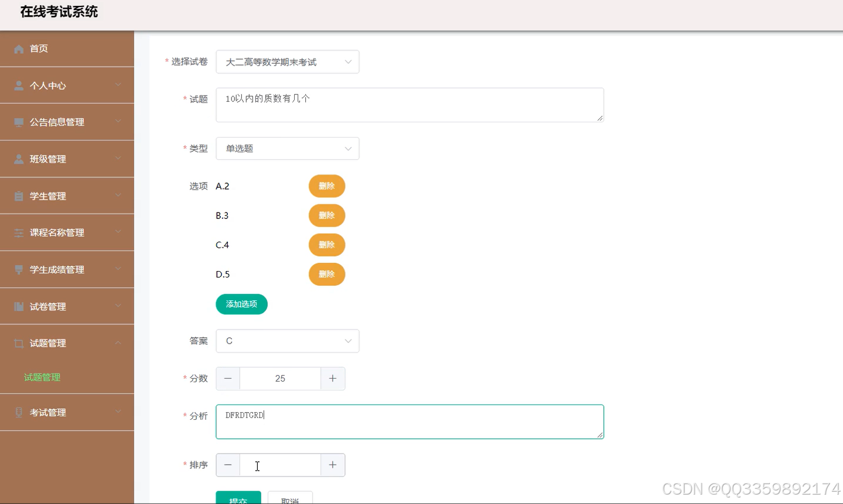Click the user icon beside 班级管理

19,159
